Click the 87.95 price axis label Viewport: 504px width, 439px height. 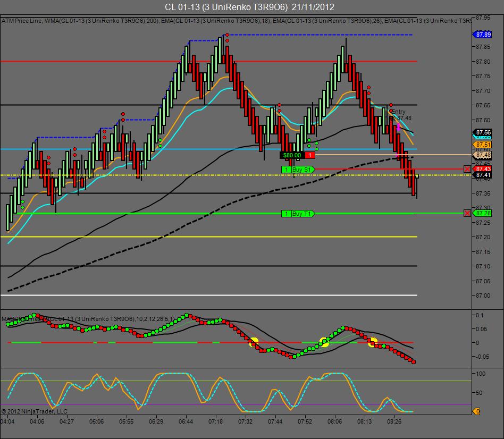coord(483,18)
